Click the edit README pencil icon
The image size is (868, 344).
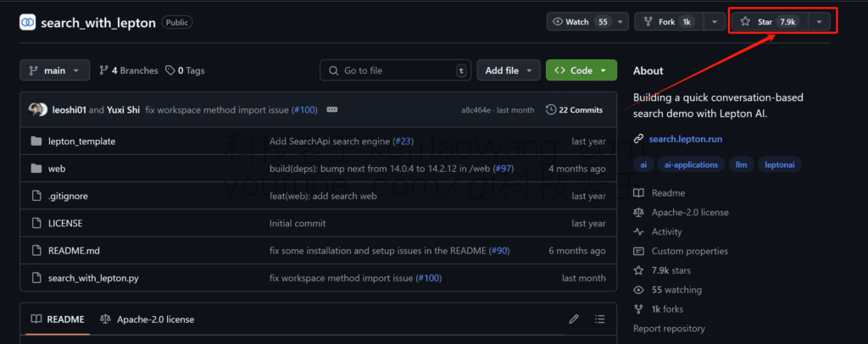(x=574, y=319)
